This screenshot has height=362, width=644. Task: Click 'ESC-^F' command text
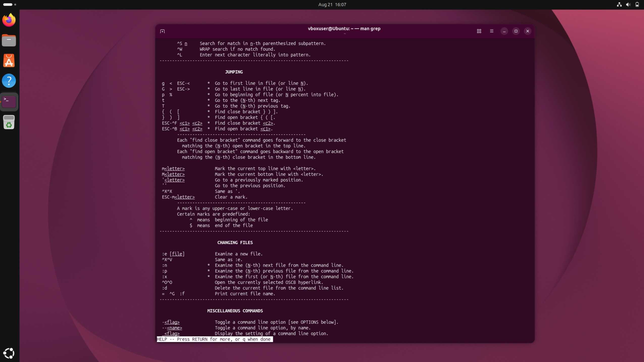pos(169,123)
